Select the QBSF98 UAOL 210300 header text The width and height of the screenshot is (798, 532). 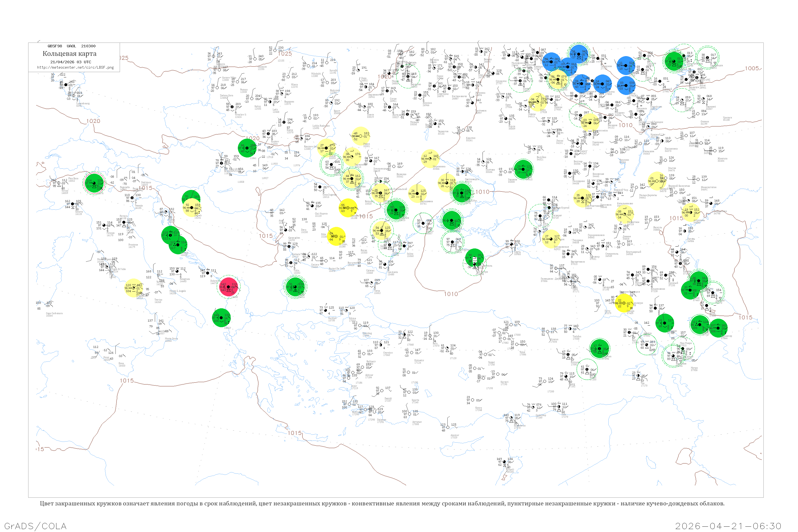(x=71, y=46)
